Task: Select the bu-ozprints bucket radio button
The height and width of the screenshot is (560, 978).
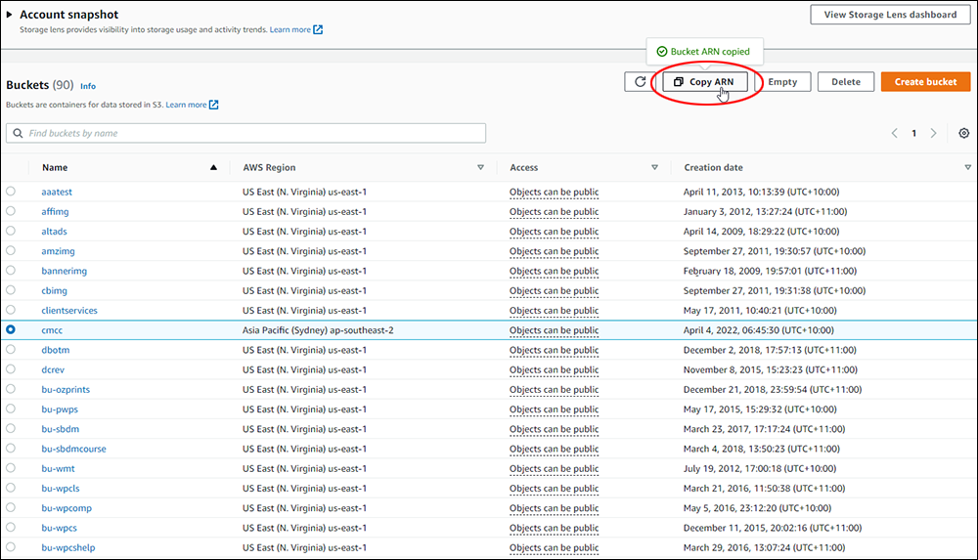Action: point(11,389)
